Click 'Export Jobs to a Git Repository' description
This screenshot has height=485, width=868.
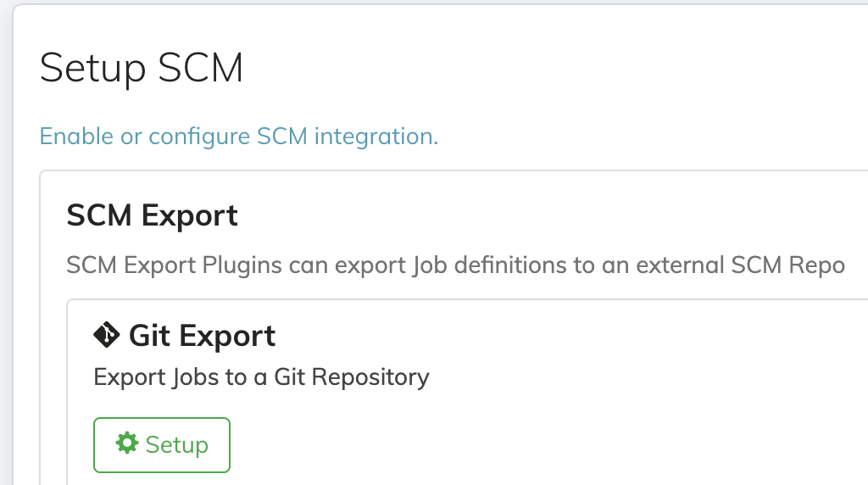click(261, 377)
